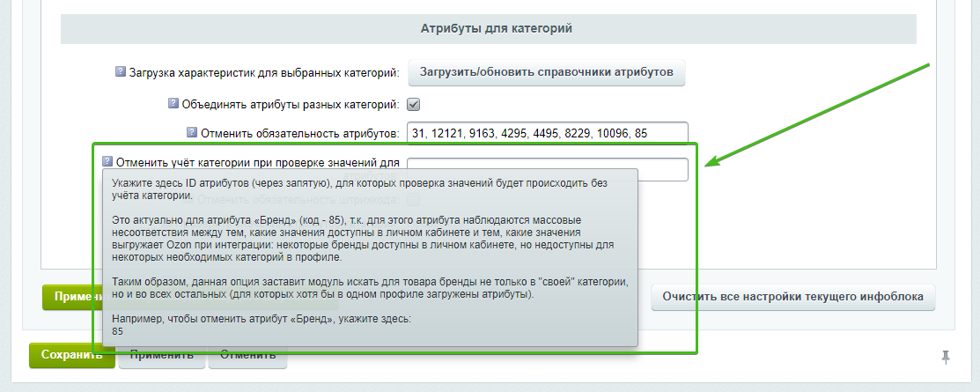Click the Атрибуты для категорий section header
Viewport: 980px width, 392px height.
click(489, 29)
